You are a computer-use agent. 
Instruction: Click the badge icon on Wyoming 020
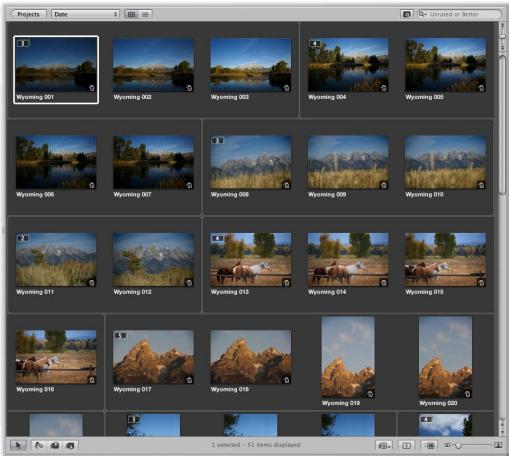coord(467,394)
